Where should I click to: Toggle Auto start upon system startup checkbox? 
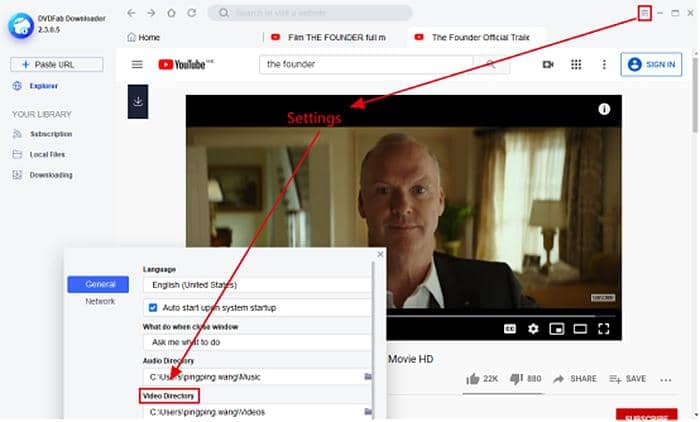[153, 308]
